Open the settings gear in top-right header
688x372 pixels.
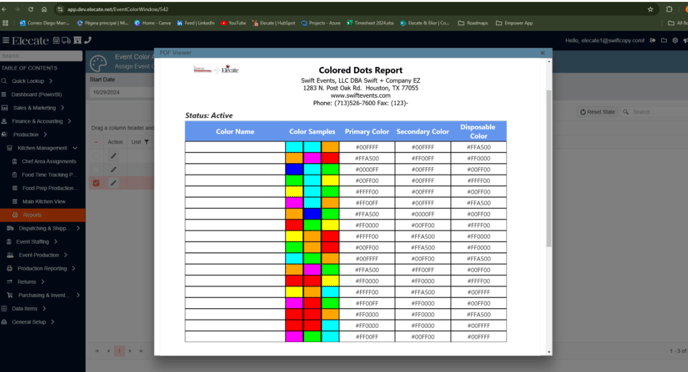coord(675,40)
